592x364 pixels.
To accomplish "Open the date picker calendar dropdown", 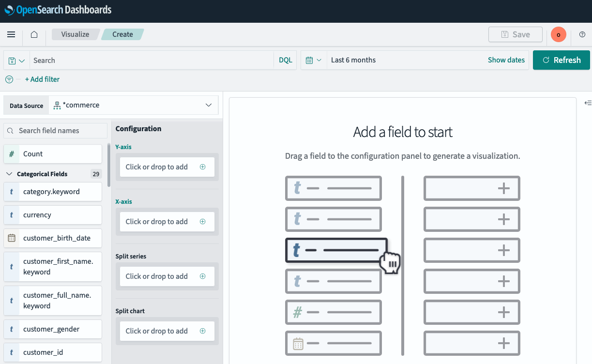I will coord(314,60).
